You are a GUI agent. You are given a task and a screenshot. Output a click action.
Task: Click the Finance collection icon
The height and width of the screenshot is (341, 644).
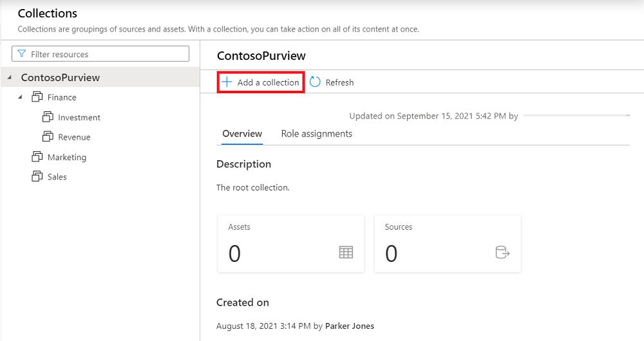coord(37,97)
